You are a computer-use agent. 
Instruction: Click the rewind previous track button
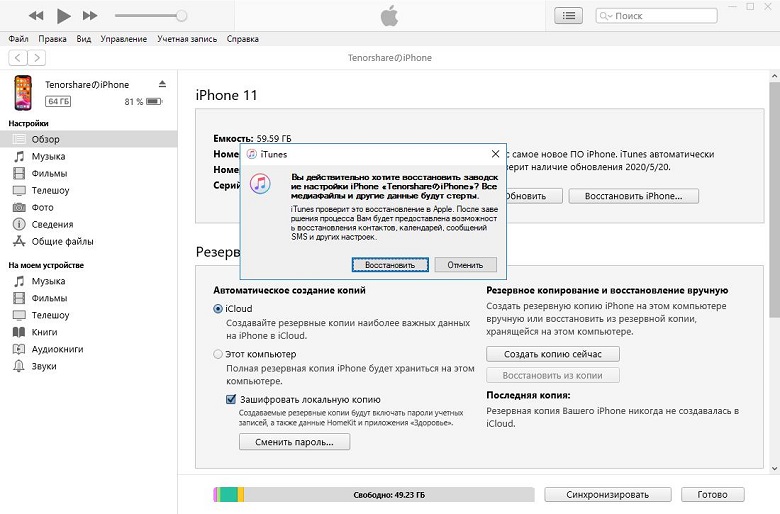(36, 16)
